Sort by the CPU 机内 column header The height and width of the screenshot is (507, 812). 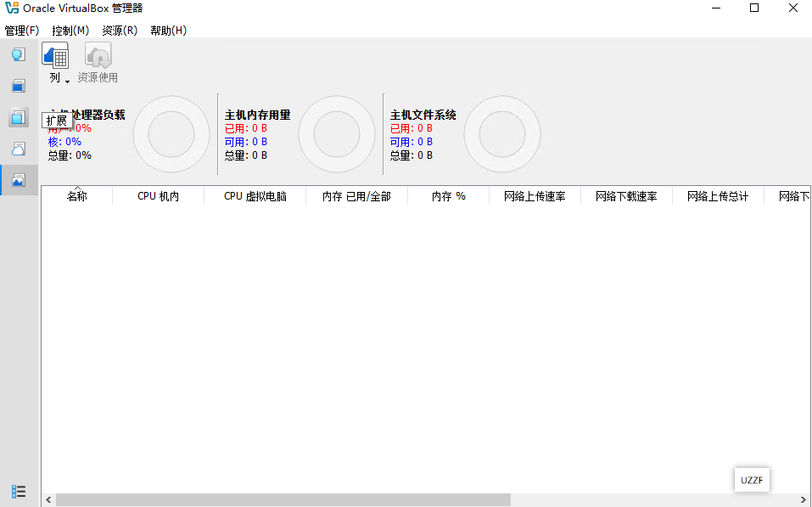158,195
